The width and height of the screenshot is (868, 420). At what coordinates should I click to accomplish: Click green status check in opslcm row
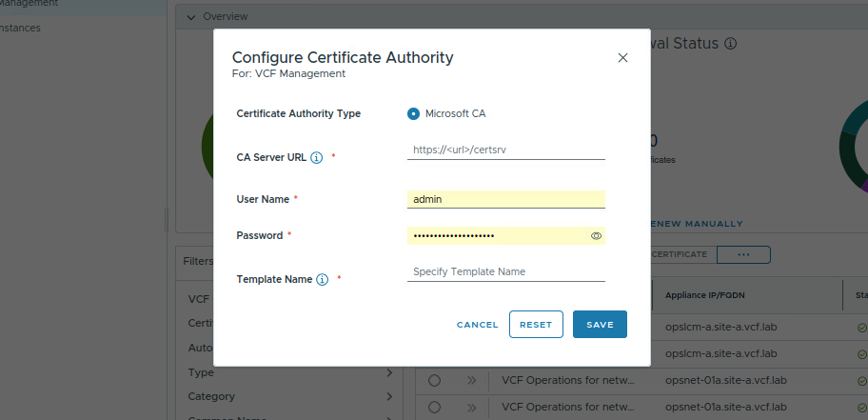point(861,328)
